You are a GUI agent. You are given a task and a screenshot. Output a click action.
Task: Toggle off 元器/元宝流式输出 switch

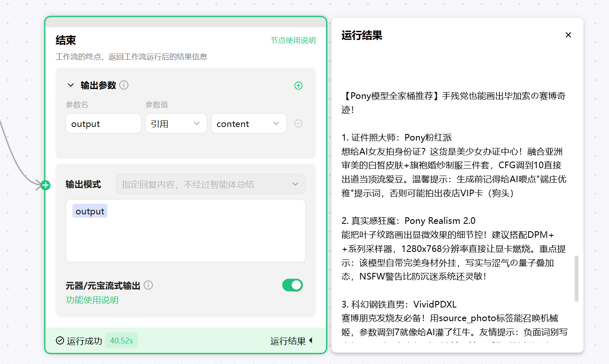tap(292, 285)
